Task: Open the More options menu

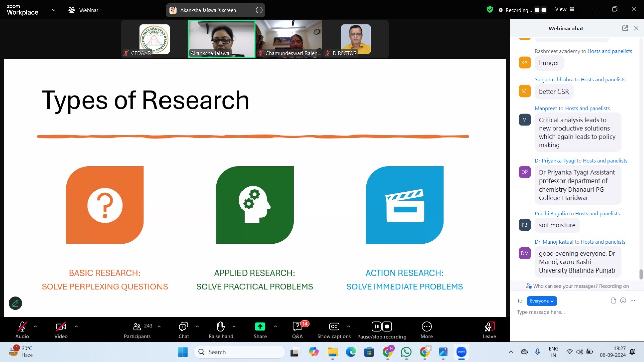Action: click(426, 327)
